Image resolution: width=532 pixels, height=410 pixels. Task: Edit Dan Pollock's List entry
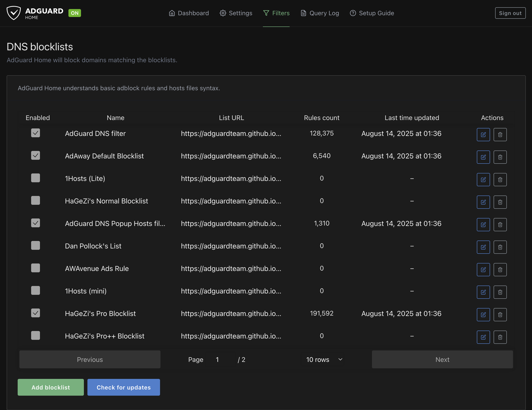click(x=483, y=247)
